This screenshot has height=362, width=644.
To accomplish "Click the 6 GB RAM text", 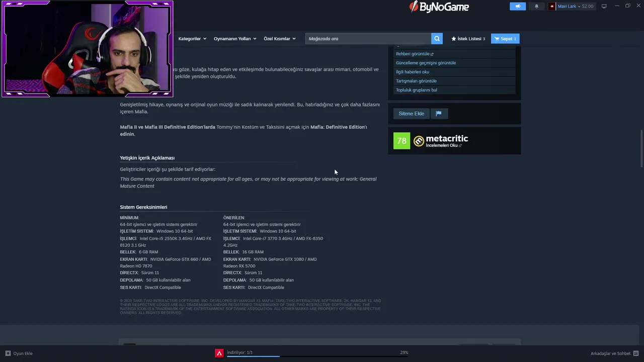I will point(148,252).
